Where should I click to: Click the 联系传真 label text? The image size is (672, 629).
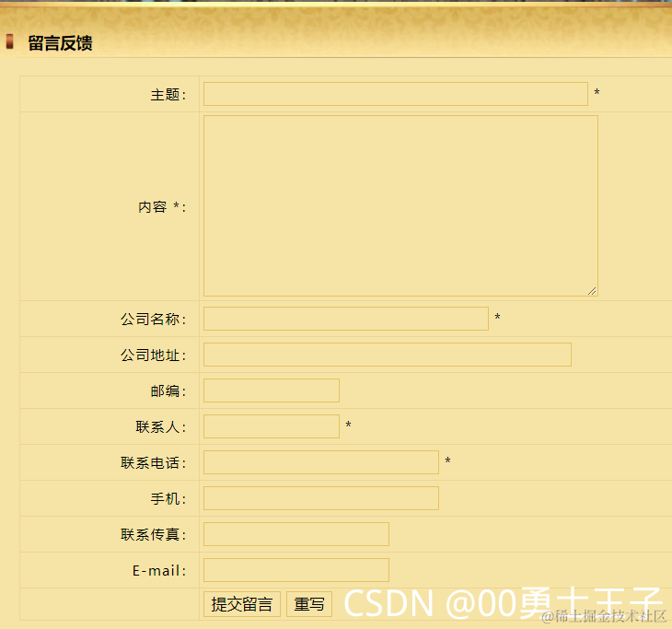[x=153, y=535]
